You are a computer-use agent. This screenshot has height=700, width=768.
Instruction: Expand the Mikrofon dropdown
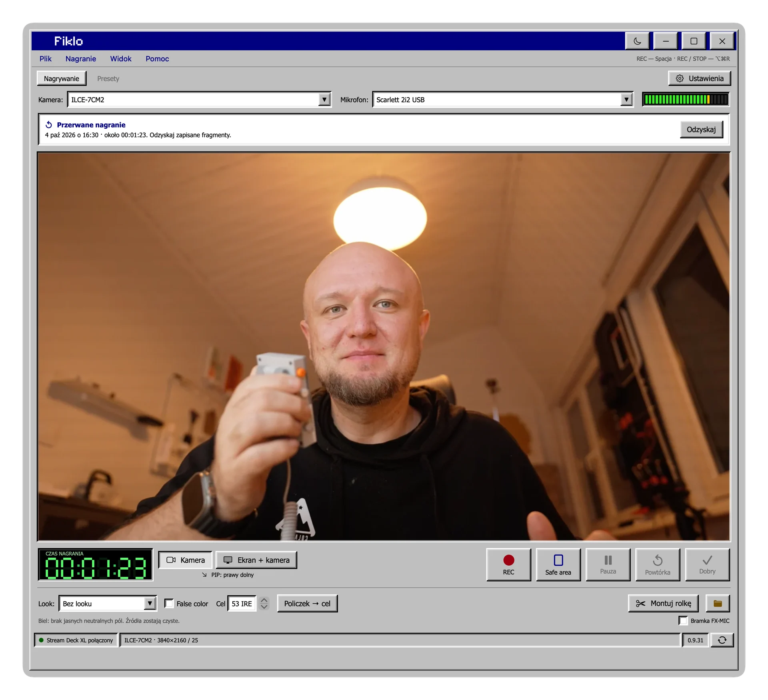coord(626,100)
